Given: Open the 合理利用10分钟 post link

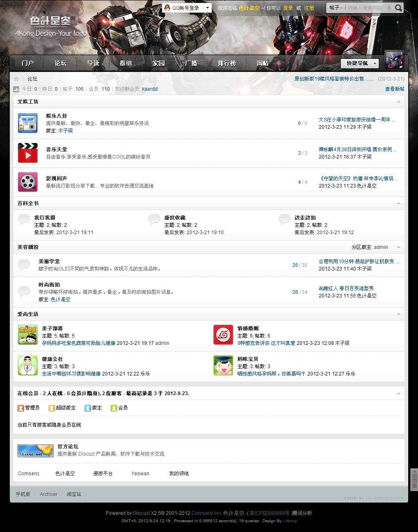Looking at the screenshot, I should coord(359,262).
